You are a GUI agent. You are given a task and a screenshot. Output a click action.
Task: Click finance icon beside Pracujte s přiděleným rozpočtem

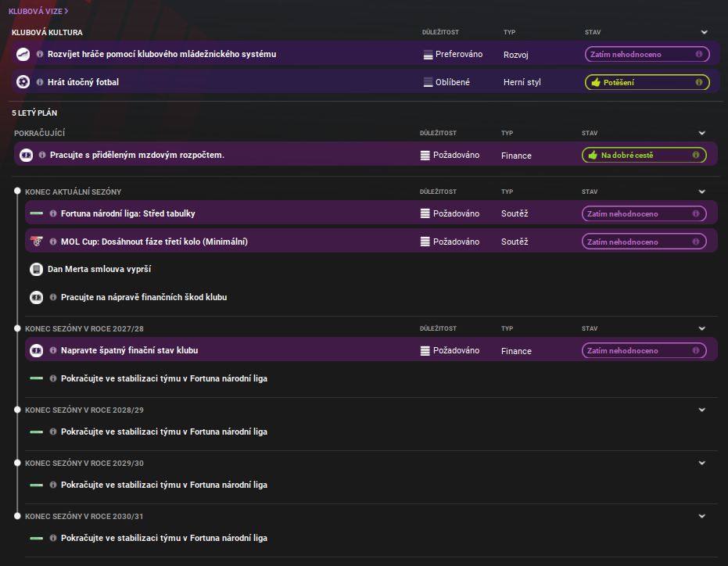point(26,155)
